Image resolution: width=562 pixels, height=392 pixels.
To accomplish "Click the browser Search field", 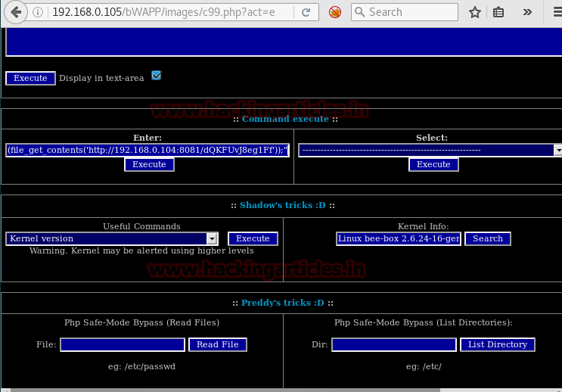I will tap(405, 12).
